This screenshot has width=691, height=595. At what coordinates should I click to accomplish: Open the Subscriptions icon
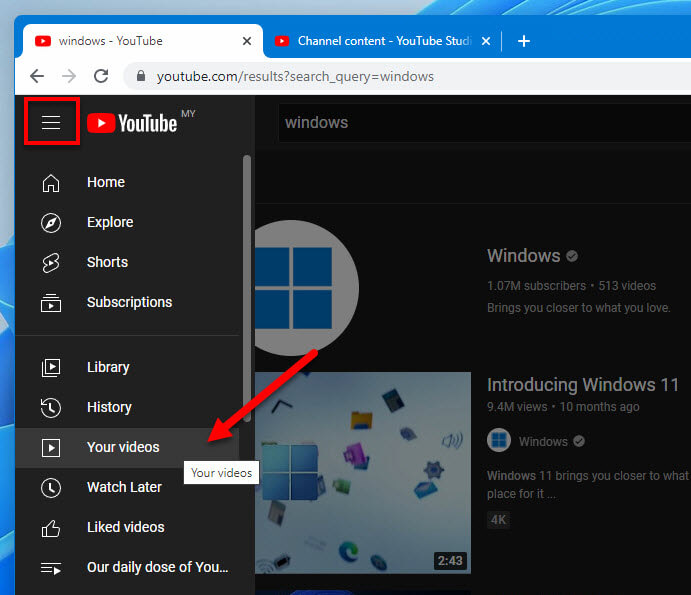(51, 303)
